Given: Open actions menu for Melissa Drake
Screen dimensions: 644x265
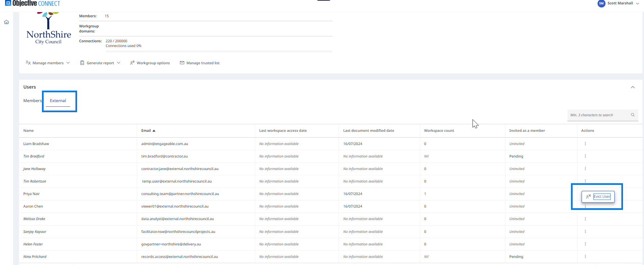Looking at the screenshot, I should pyautogui.click(x=585, y=219).
